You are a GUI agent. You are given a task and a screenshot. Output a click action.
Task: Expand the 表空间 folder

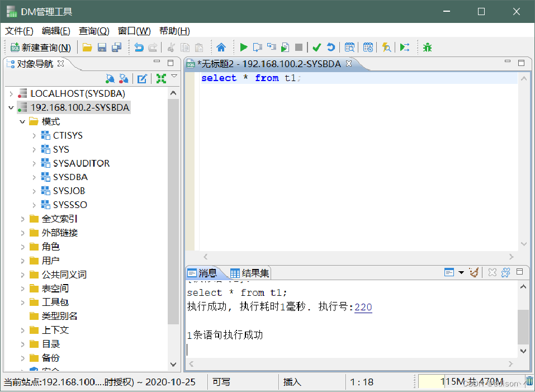(x=22, y=289)
